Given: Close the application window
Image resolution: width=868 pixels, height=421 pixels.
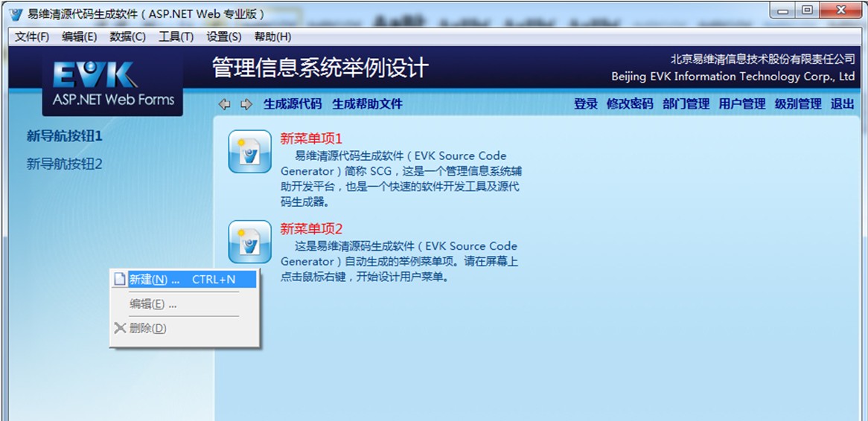Looking at the screenshot, I should pos(841,10).
